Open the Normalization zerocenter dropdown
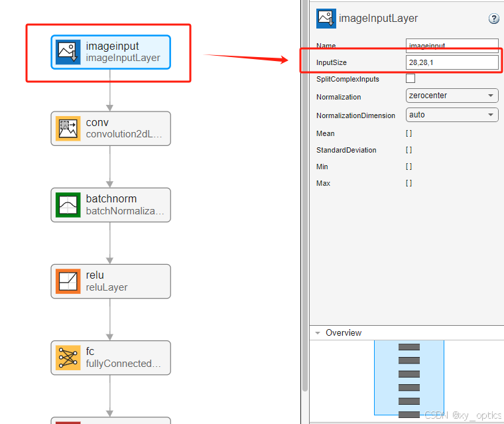504x424 pixels. tap(452, 96)
